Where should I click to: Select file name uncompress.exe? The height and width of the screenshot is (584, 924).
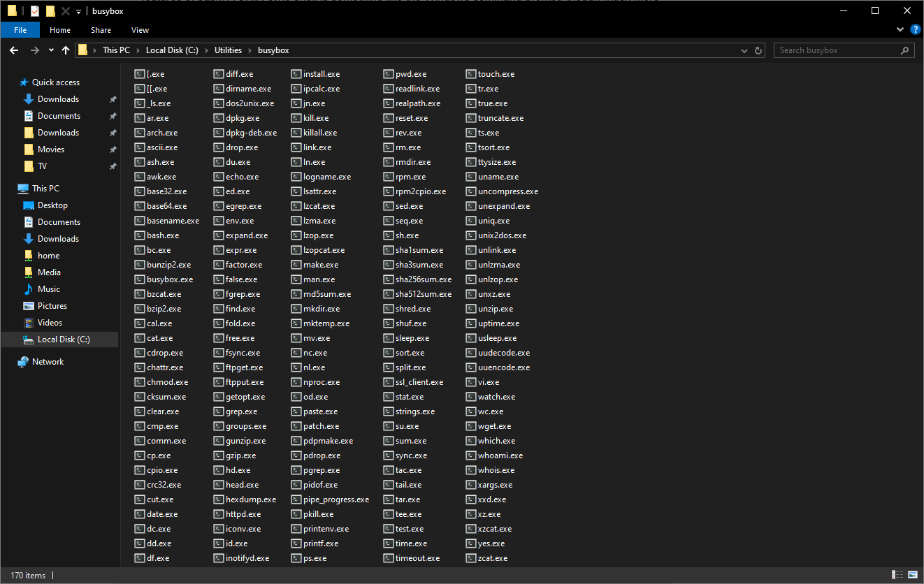(x=508, y=191)
